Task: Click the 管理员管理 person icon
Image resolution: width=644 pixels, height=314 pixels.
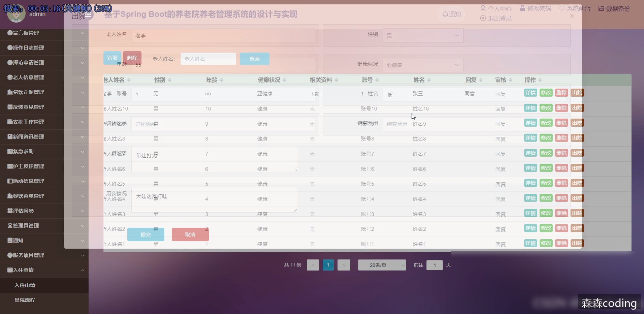Action: (x=10, y=226)
